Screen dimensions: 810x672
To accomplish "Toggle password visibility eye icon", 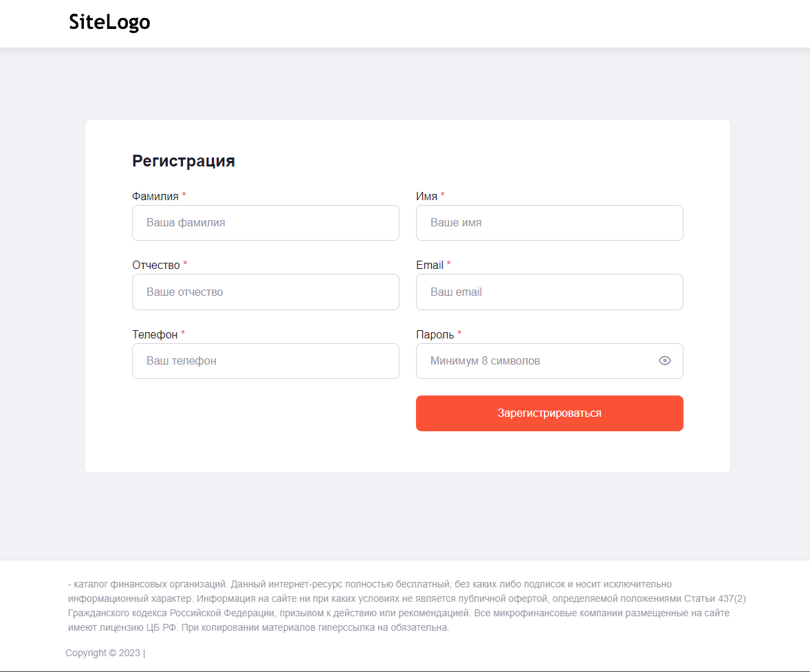I will pos(664,360).
